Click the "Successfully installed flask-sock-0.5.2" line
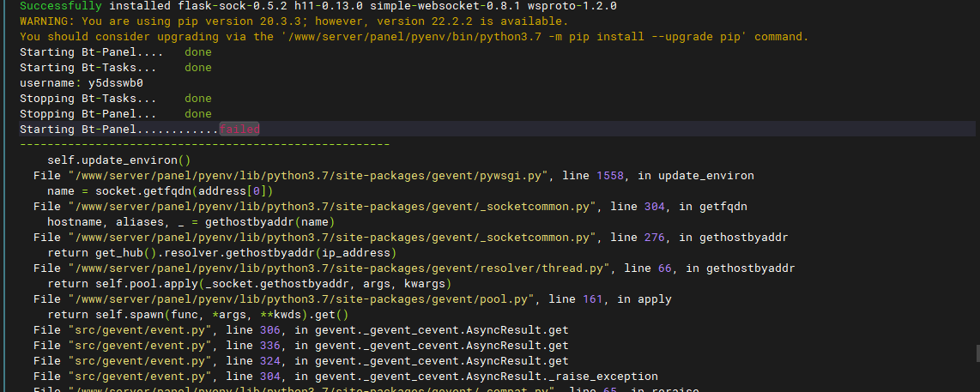 point(318,6)
